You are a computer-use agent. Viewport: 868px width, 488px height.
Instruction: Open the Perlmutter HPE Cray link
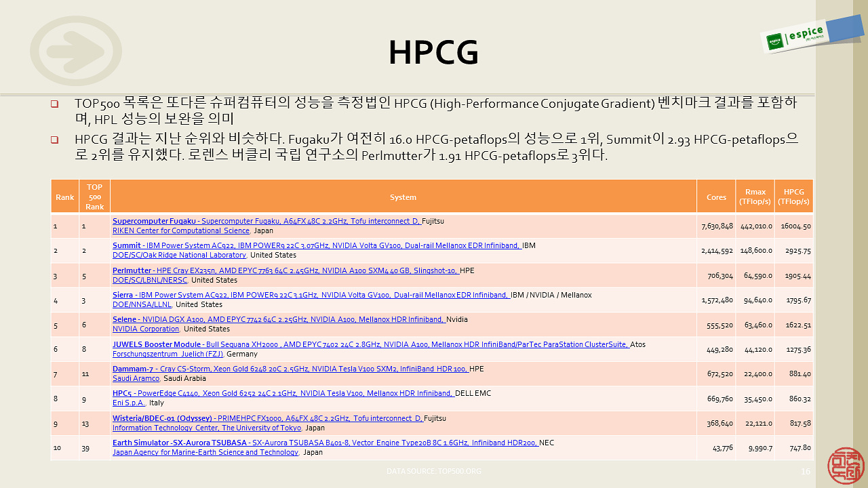tap(286, 270)
